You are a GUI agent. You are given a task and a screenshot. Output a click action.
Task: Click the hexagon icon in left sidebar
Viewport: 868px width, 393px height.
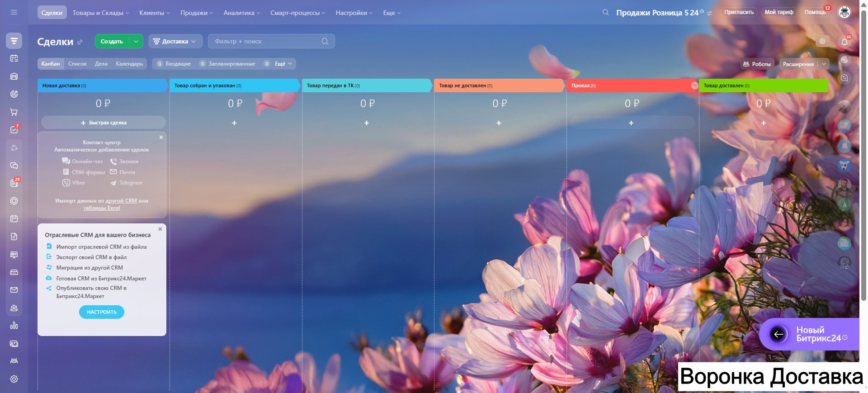[x=14, y=201]
